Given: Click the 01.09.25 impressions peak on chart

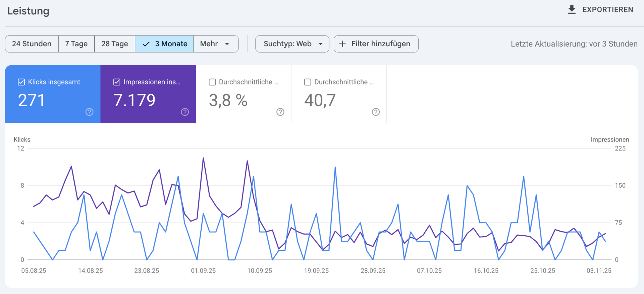Looking at the screenshot, I should pyautogui.click(x=203, y=158).
